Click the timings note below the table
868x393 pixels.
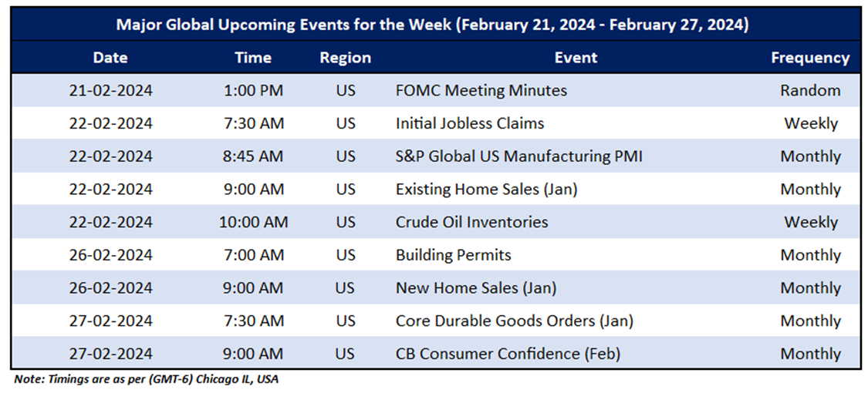pos(147,380)
